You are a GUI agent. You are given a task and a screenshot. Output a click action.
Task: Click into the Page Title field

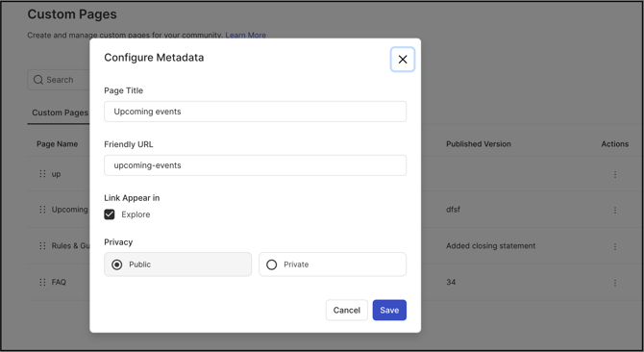[x=255, y=112]
